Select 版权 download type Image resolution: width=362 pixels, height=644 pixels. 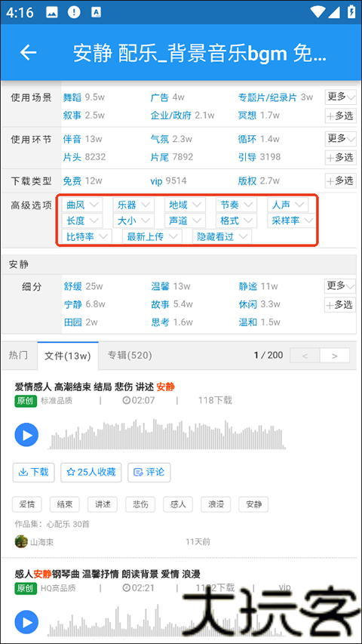pos(247,181)
